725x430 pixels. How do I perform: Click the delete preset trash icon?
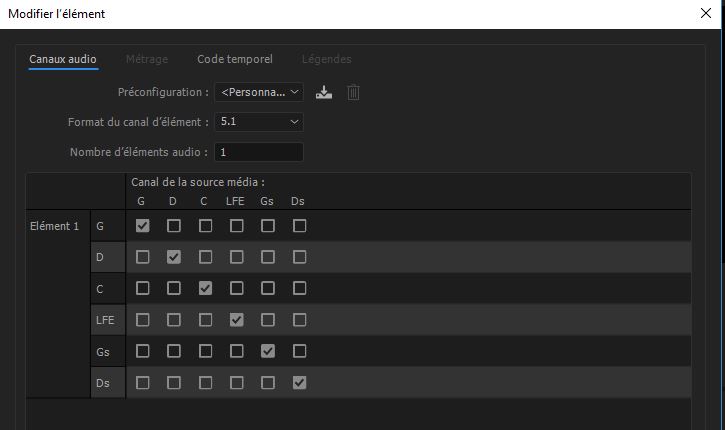[x=353, y=92]
